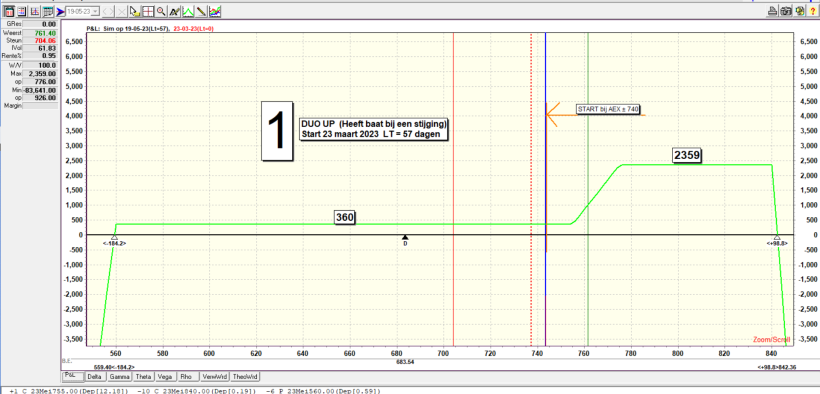Switch to the Theta tab
This screenshot has height=394, width=820.
(x=143, y=376)
